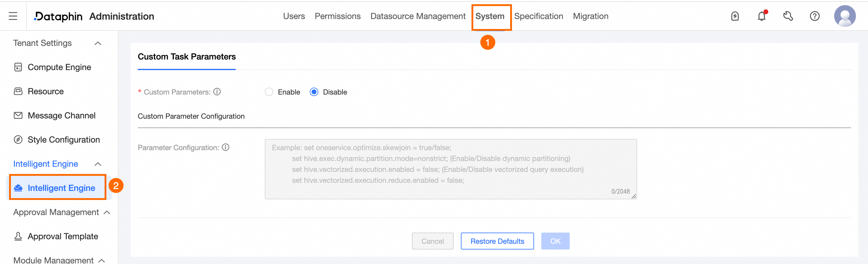Click the user avatar icon
The height and width of the screenshot is (264, 868).
(844, 16)
